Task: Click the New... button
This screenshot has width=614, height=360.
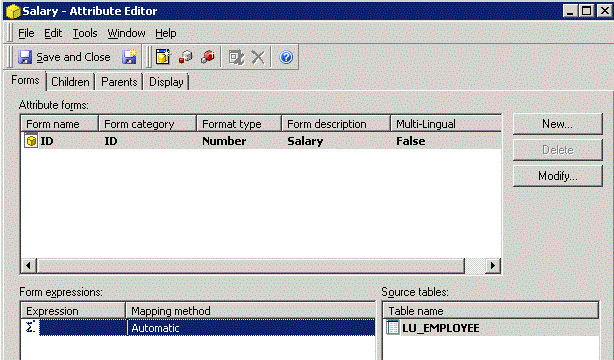Action: click(558, 124)
